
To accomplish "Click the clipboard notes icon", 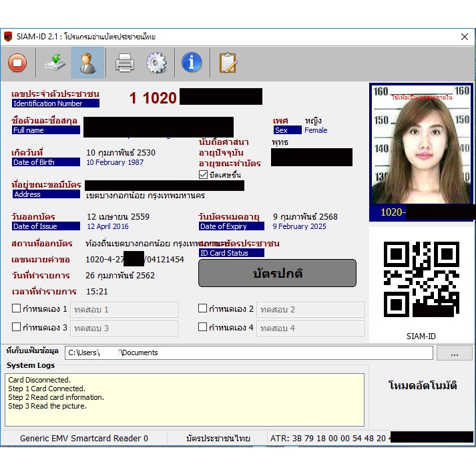I will coord(228,63).
